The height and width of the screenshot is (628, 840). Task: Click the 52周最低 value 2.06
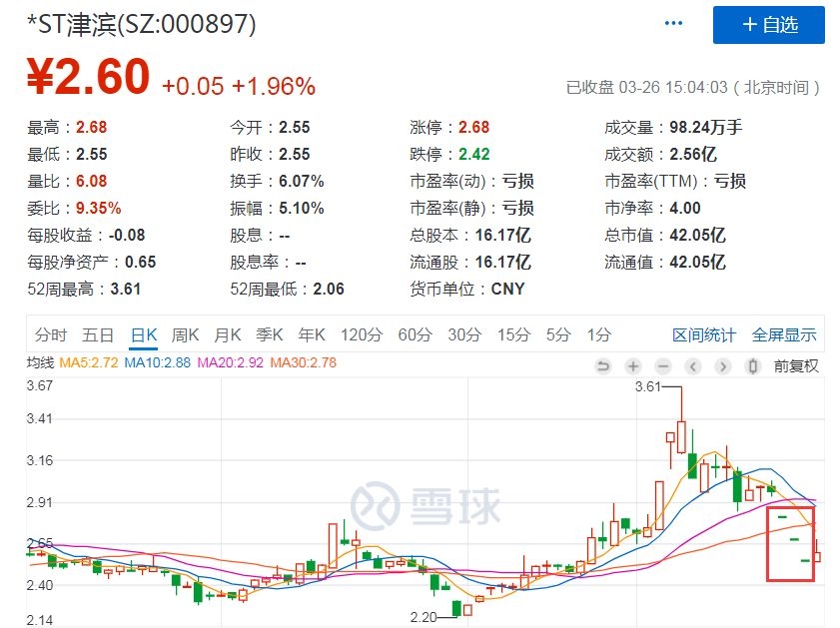(x=329, y=290)
